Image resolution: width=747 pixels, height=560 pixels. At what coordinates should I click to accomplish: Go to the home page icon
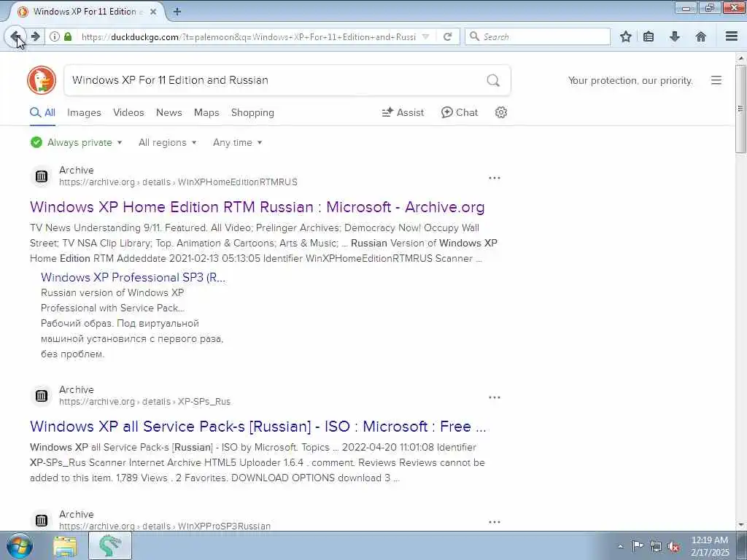[701, 36]
